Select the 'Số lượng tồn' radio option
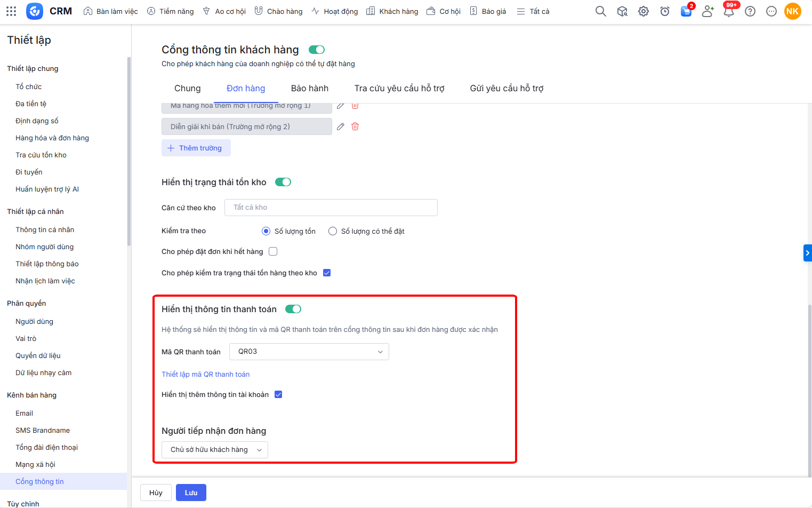This screenshot has height=508, width=812. [266, 231]
